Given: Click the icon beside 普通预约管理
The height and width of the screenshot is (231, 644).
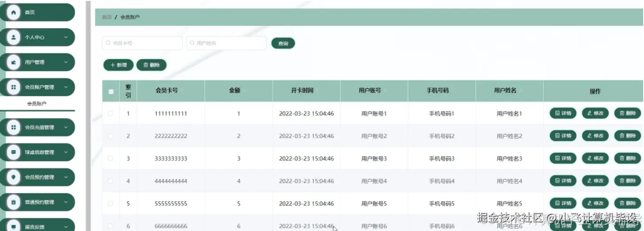Looking at the screenshot, I should (x=13, y=202).
